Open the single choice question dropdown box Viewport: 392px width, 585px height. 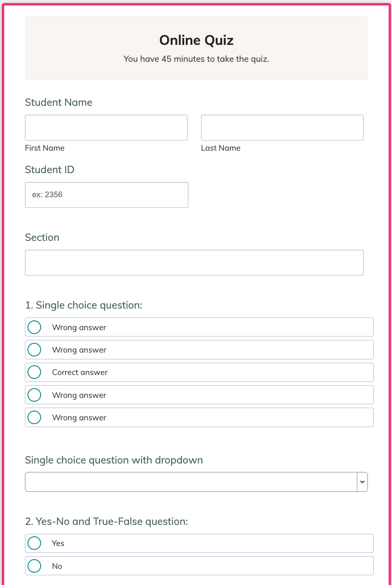click(190, 482)
